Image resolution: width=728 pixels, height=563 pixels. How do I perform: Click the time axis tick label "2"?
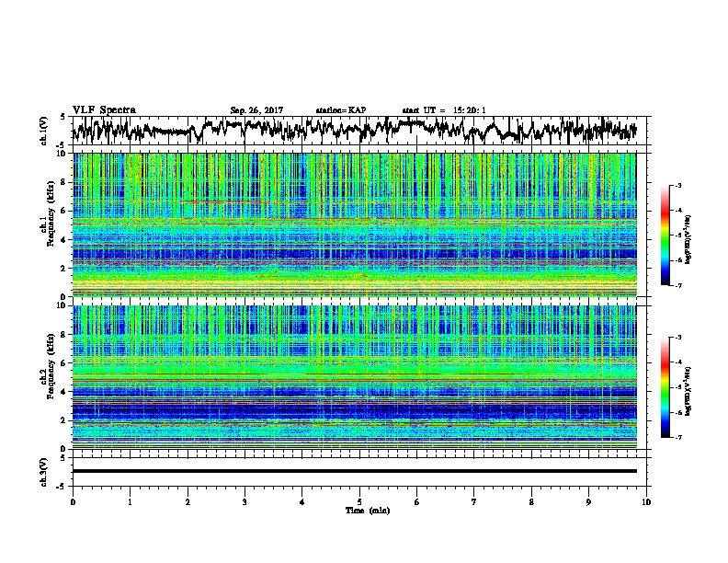pos(188,502)
